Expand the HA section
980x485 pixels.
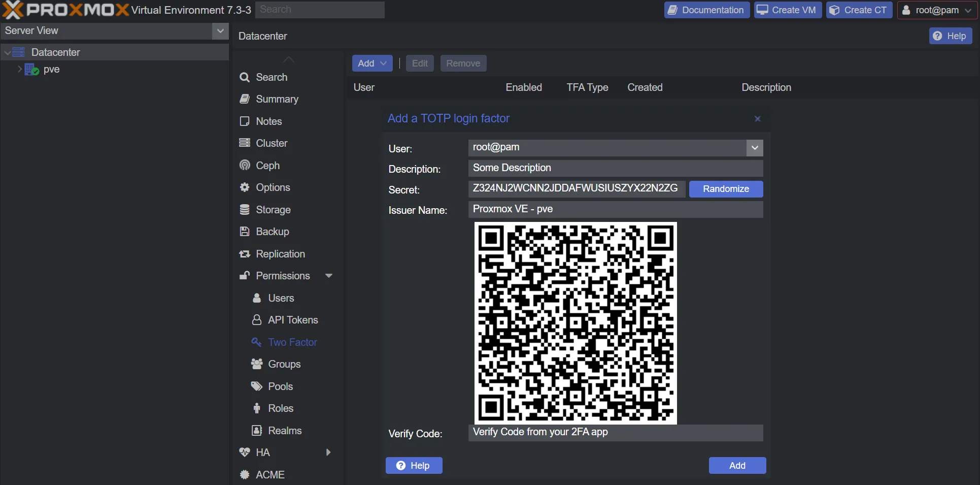click(x=328, y=452)
